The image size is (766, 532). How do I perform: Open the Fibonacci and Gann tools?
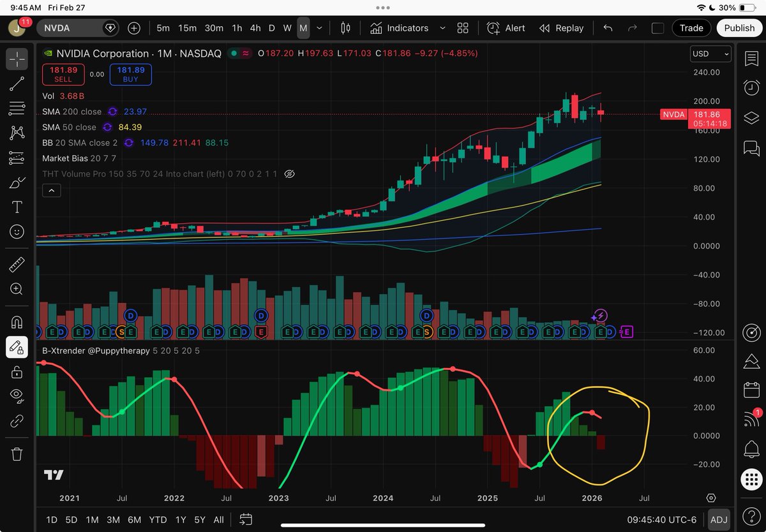click(x=17, y=108)
